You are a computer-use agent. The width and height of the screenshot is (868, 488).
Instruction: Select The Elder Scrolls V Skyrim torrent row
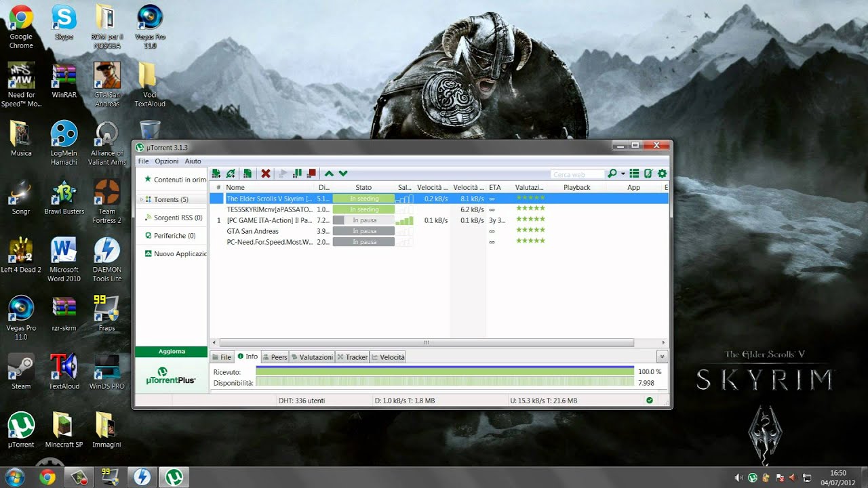pos(439,199)
